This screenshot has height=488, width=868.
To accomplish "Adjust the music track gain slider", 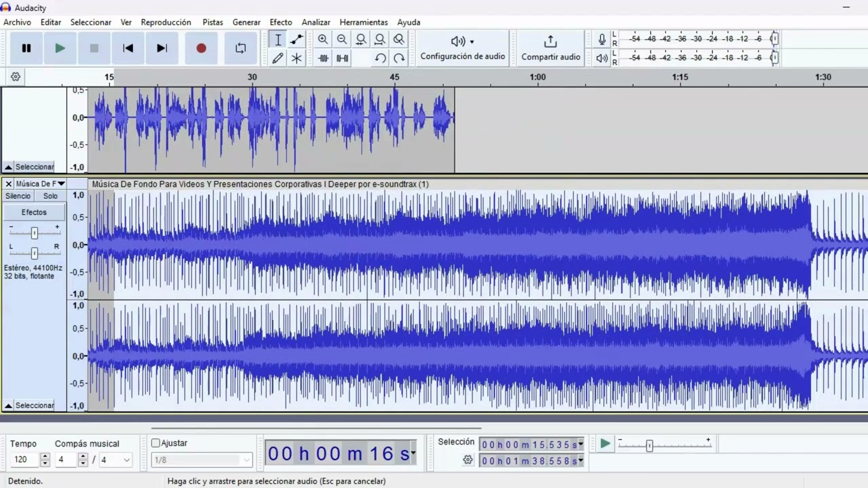I will (x=34, y=232).
